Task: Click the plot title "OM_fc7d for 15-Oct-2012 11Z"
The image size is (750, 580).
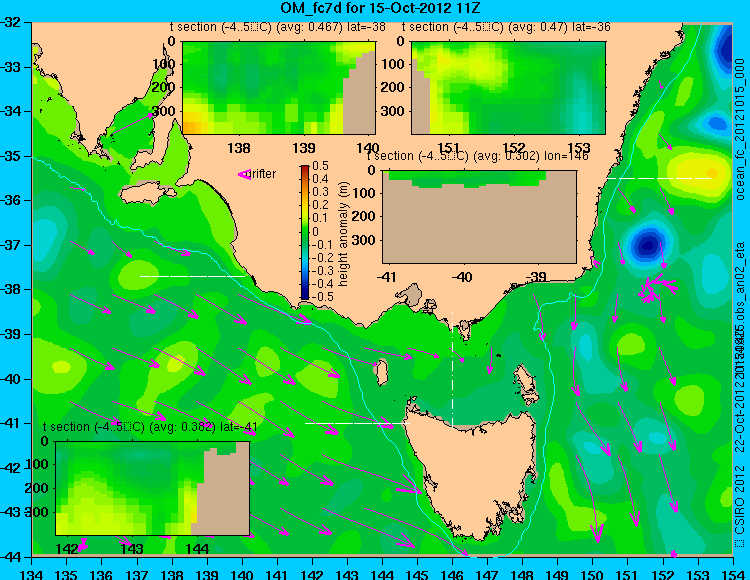Action: (x=380, y=8)
